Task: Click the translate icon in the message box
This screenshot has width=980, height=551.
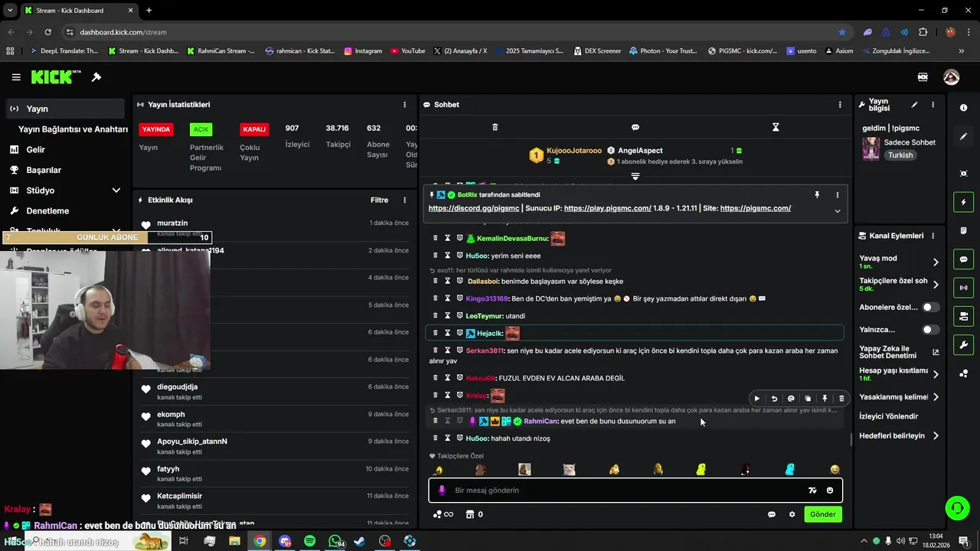Action: [x=812, y=491]
